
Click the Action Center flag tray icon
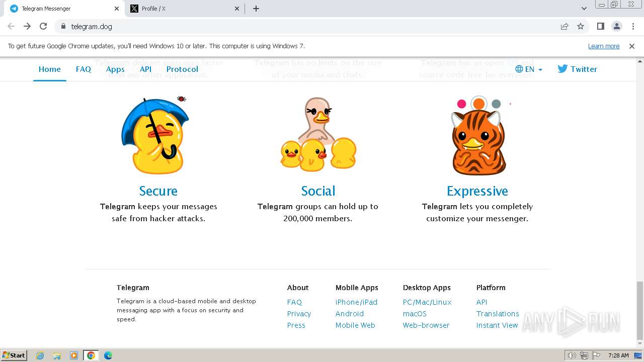(596, 355)
